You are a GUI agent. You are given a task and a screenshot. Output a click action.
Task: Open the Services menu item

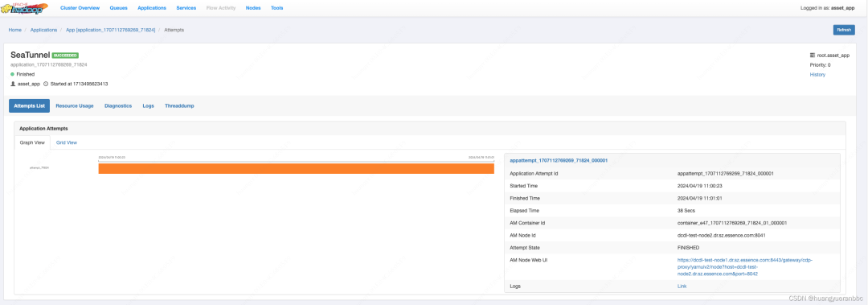(186, 8)
